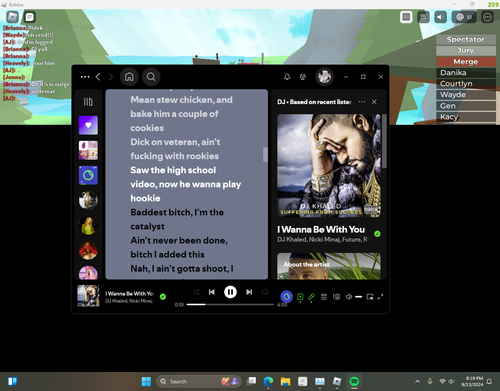Image resolution: width=500 pixels, height=391 pixels.
Task: Skip to next track
Action: (249, 292)
